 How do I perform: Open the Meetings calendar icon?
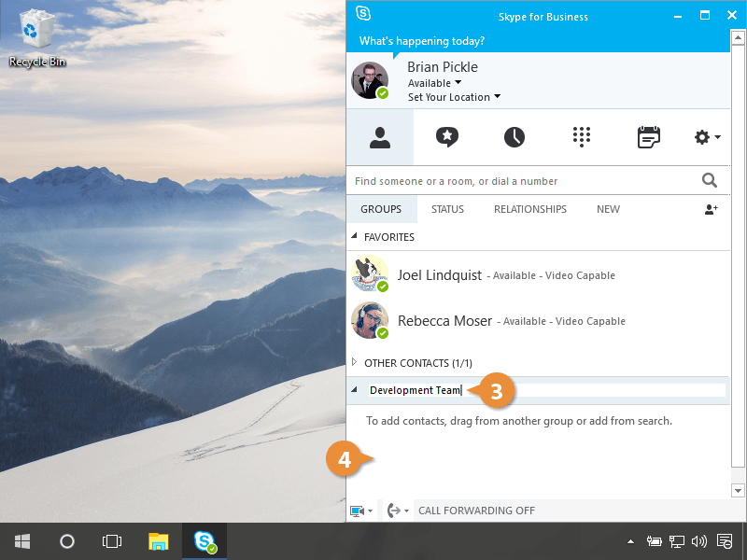[648, 137]
